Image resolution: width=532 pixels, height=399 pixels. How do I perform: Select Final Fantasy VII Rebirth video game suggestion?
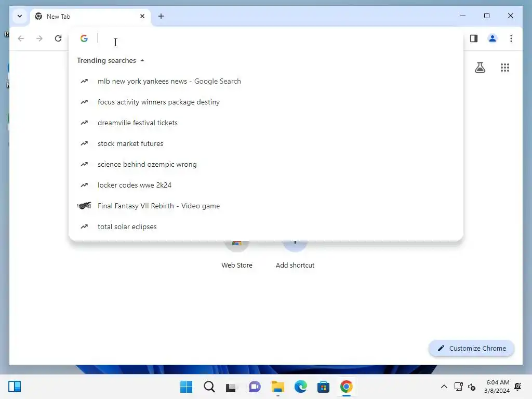(x=265, y=206)
